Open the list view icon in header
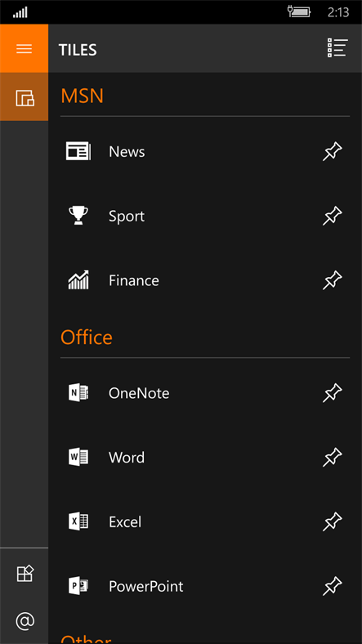 [337, 48]
